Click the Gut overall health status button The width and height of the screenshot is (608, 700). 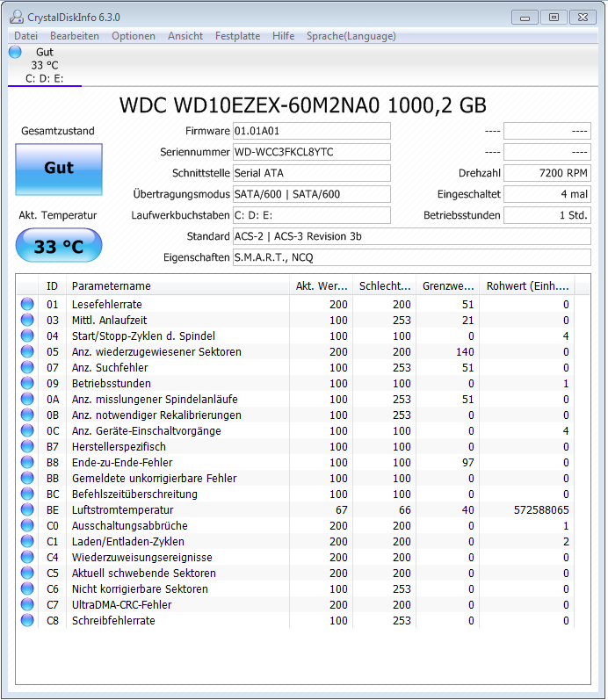[x=59, y=170]
